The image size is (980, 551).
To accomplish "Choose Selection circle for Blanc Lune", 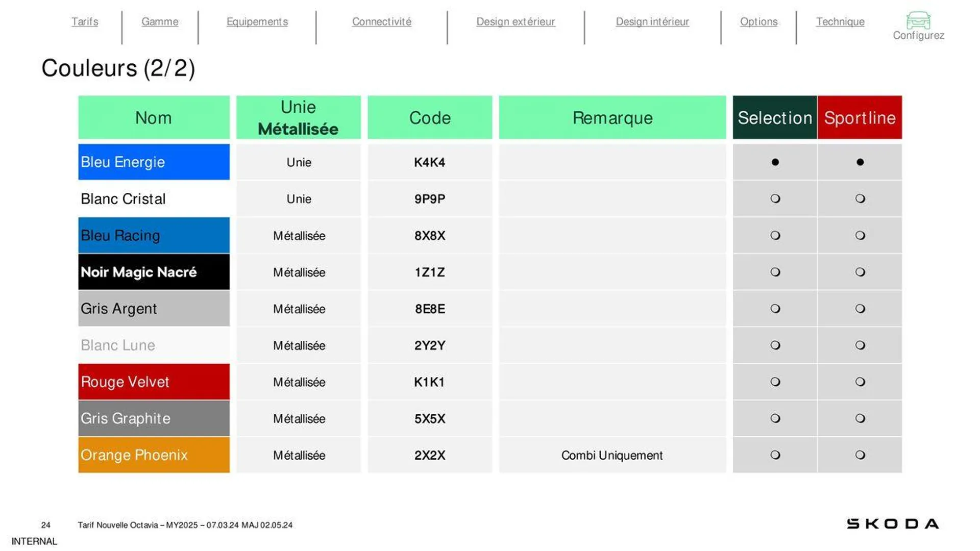I will click(775, 345).
